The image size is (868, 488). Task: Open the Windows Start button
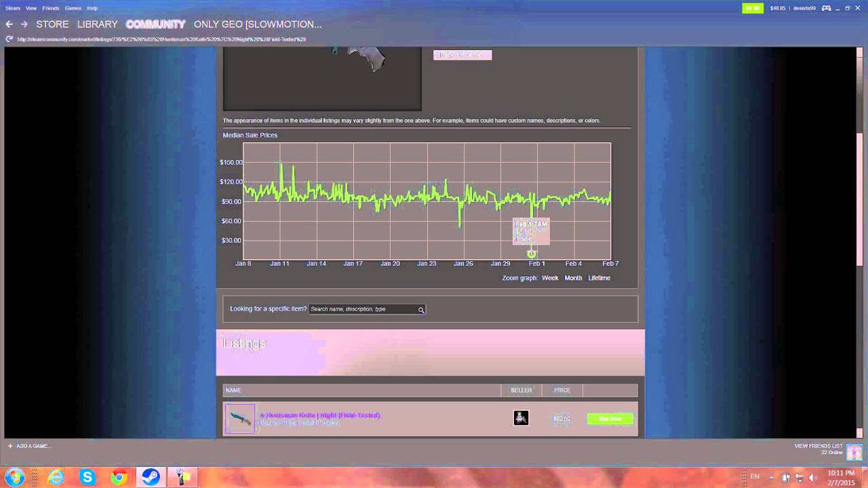point(14,477)
